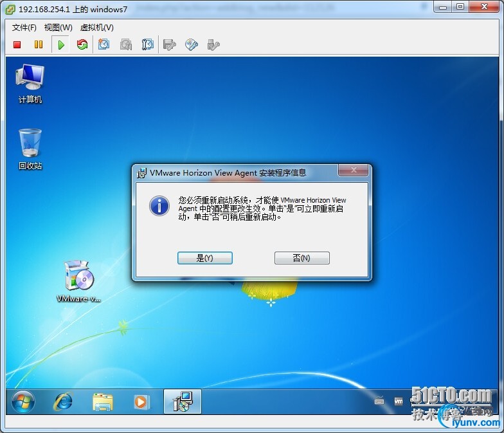Open the Windows 7 Start menu
The width and height of the screenshot is (504, 433).
point(23,401)
